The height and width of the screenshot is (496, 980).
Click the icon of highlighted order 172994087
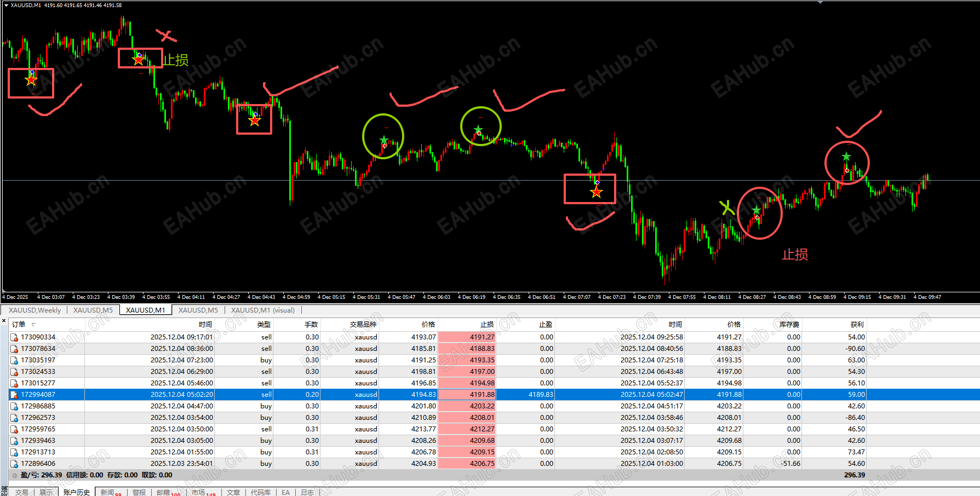(x=15, y=395)
